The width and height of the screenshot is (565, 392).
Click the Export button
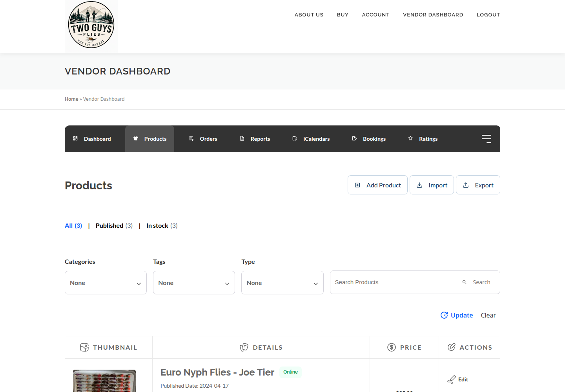pos(478,185)
